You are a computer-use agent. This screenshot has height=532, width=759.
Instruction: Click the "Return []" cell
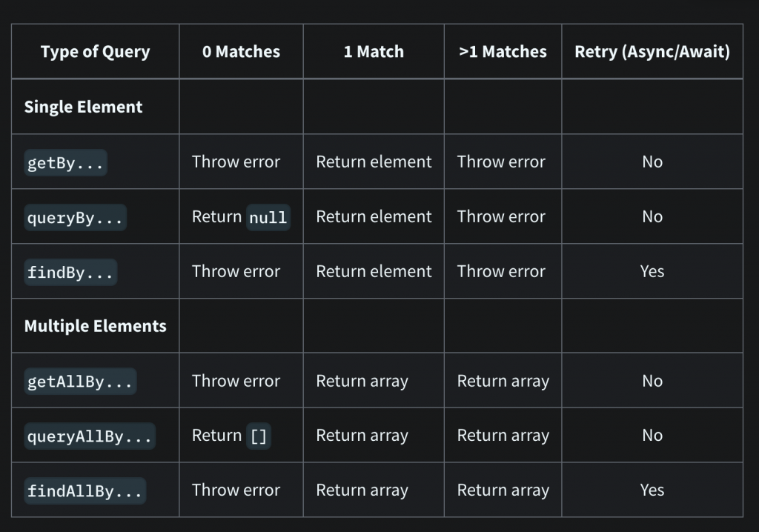click(x=231, y=436)
